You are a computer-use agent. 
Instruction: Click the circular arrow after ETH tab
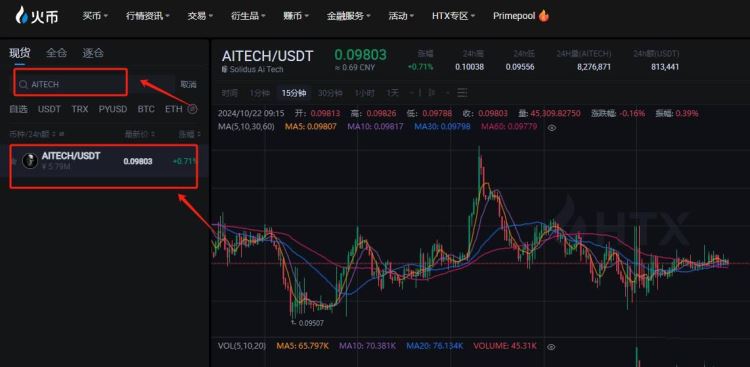coord(192,109)
